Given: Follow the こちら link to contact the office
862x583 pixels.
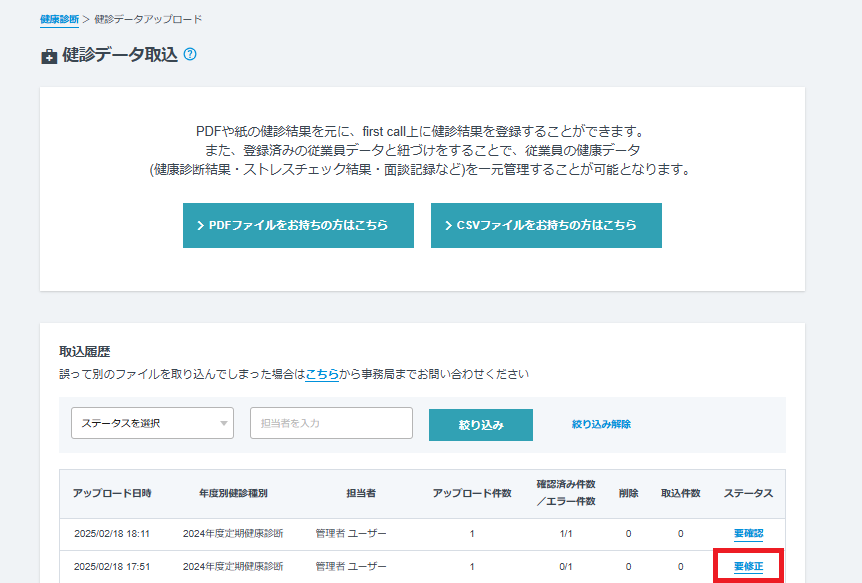Looking at the screenshot, I should (322, 374).
